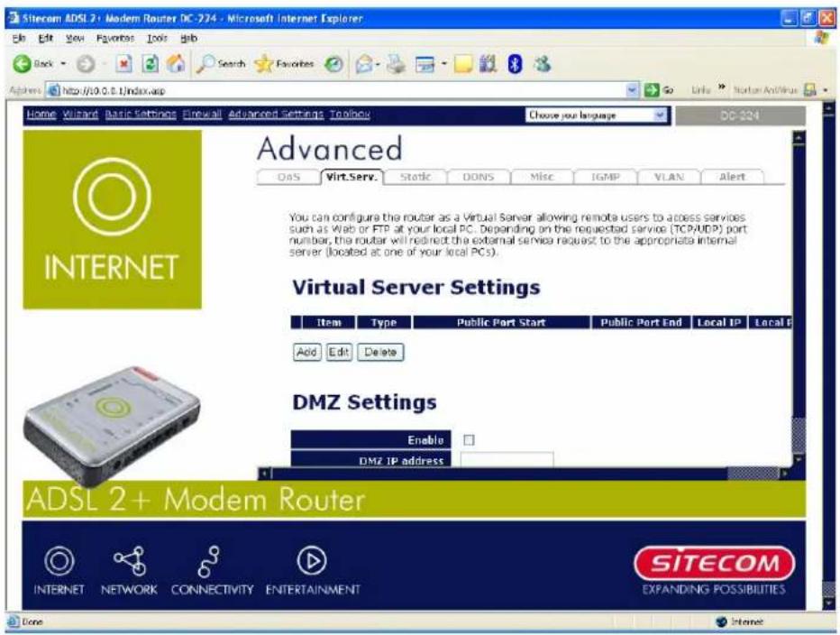Click the Bluetooth toolbar icon

coord(515,64)
